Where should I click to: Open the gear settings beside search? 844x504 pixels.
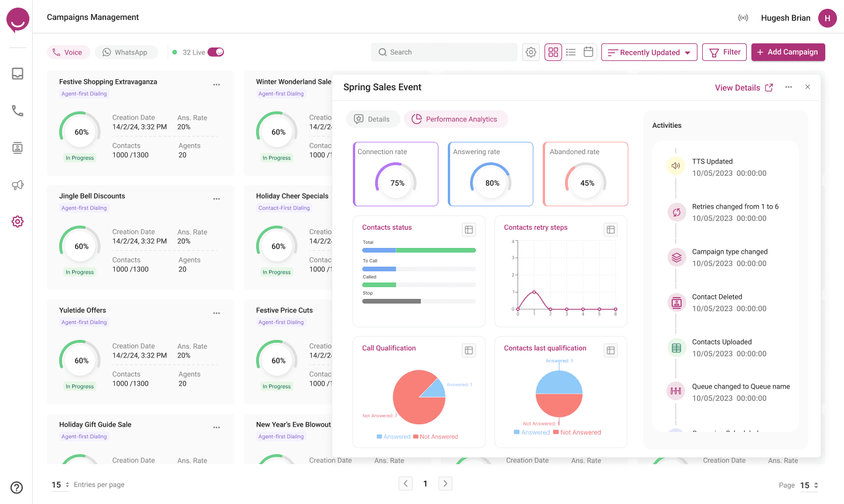point(531,52)
